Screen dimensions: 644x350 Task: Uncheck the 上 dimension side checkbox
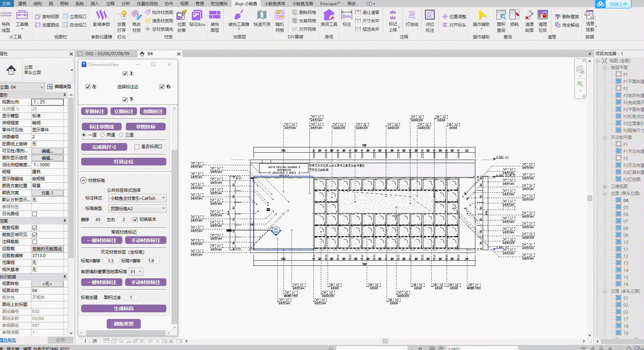125,74
